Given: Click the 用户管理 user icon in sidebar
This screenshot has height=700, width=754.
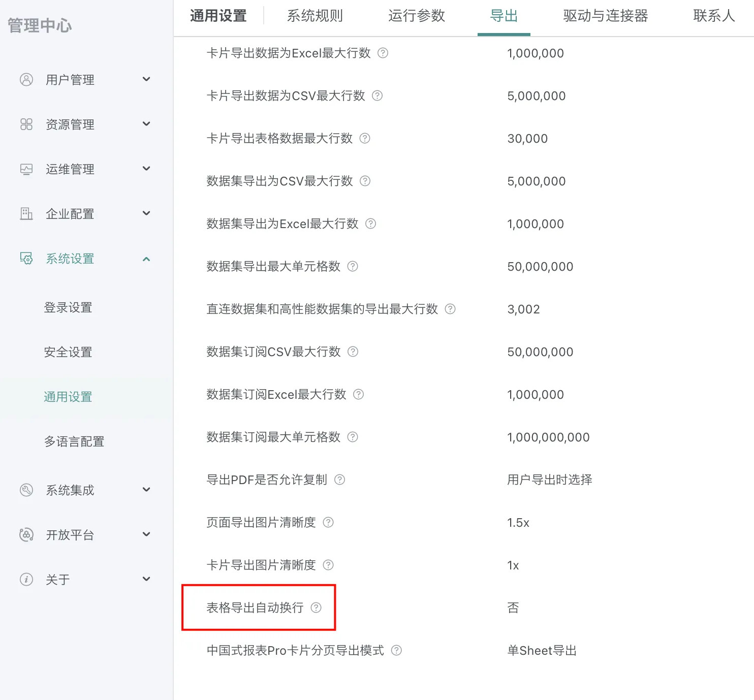Looking at the screenshot, I should pyautogui.click(x=26, y=80).
